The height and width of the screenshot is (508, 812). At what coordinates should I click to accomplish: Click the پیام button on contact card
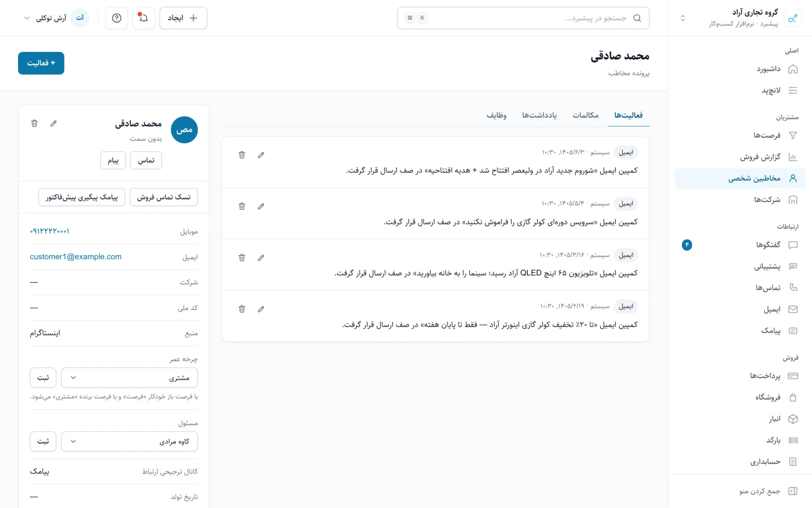[x=113, y=160]
